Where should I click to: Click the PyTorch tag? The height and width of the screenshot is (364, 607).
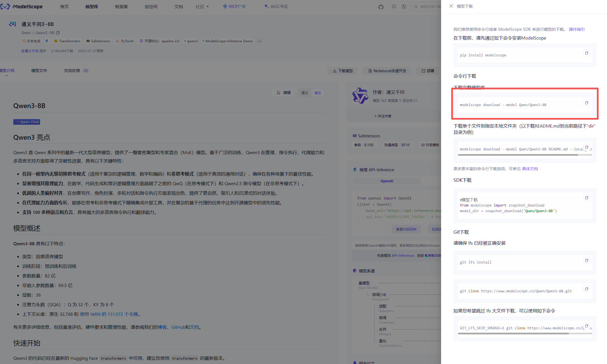coord(125,41)
